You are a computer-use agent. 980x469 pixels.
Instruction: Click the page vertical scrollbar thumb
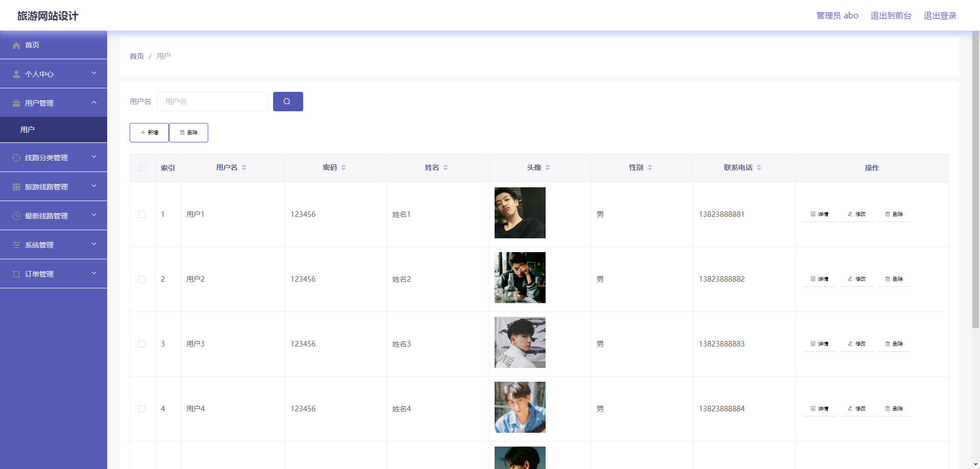click(975, 179)
